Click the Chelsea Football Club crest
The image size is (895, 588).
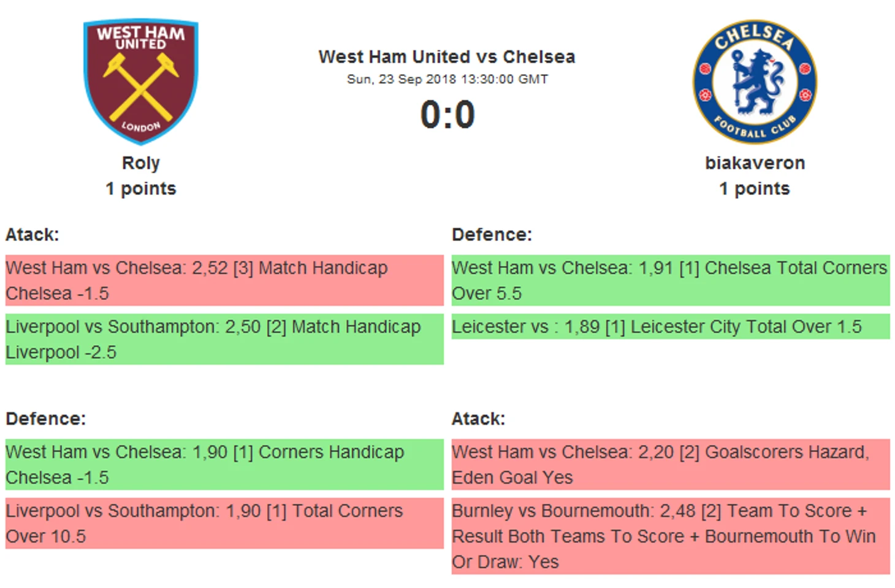click(x=755, y=81)
